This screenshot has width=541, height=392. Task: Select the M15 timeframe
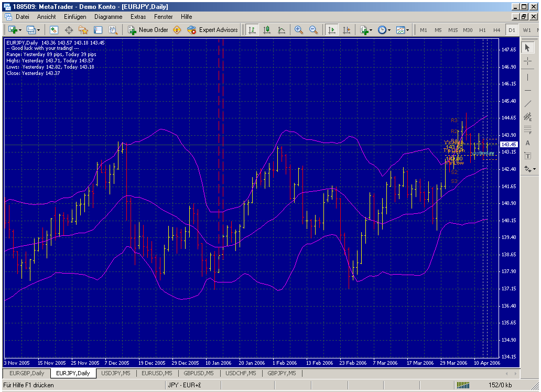(453, 30)
